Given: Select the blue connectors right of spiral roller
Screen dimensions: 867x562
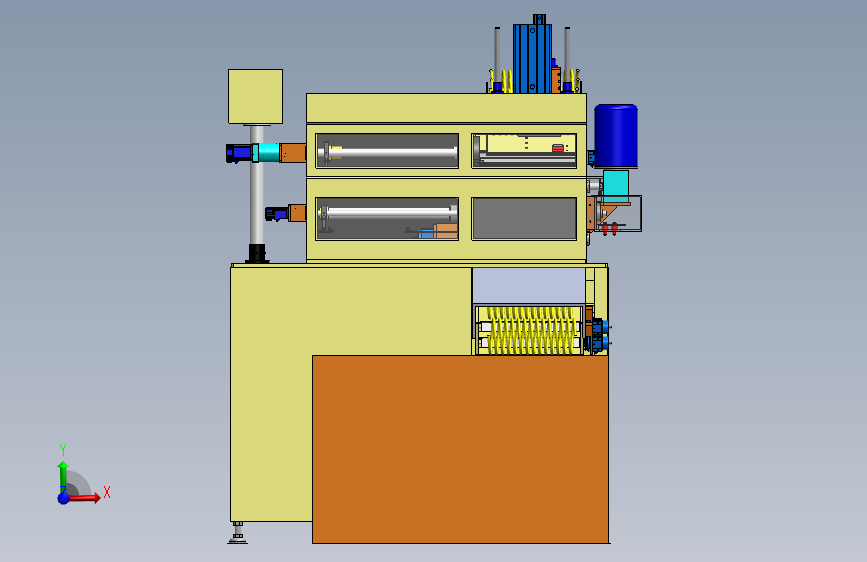Looking at the screenshot, I should pyautogui.click(x=602, y=335).
